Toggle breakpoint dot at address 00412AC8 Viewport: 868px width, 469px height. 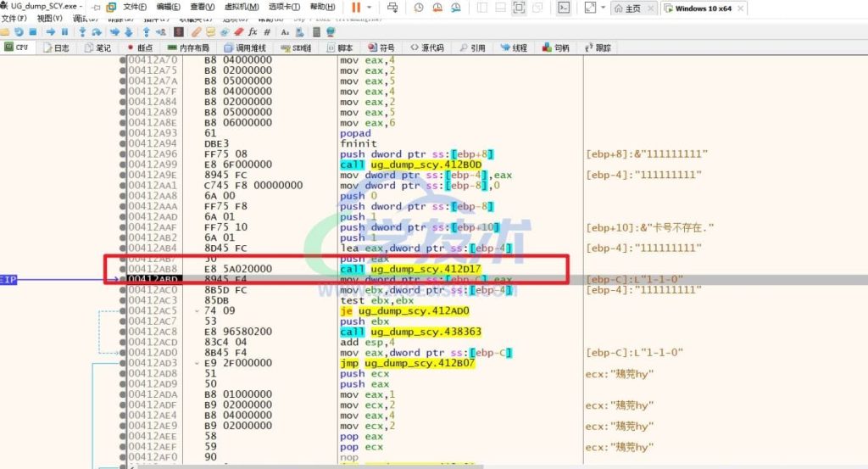tap(123, 331)
